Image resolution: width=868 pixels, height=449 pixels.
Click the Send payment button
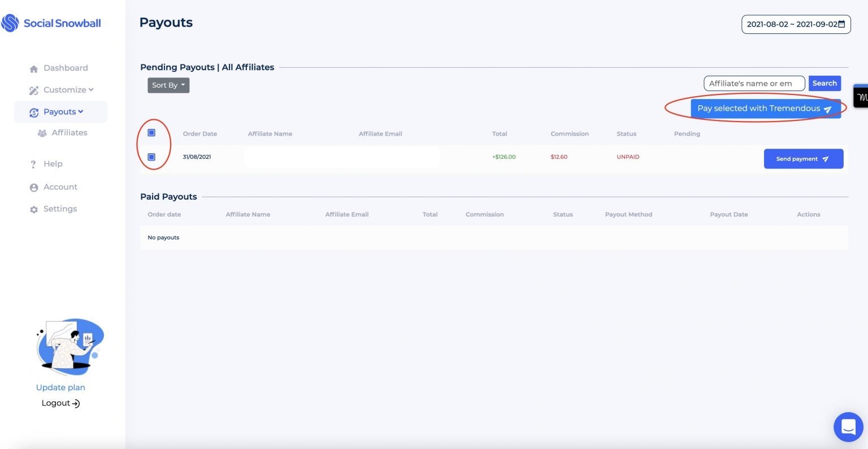point(803,159)
